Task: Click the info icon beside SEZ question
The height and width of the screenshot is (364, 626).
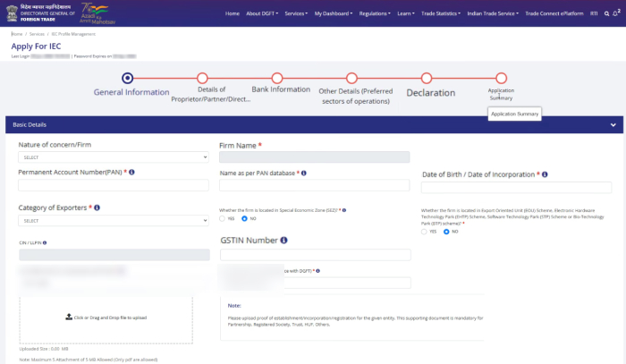Action: pyautogui.click(x=344, y=210)
